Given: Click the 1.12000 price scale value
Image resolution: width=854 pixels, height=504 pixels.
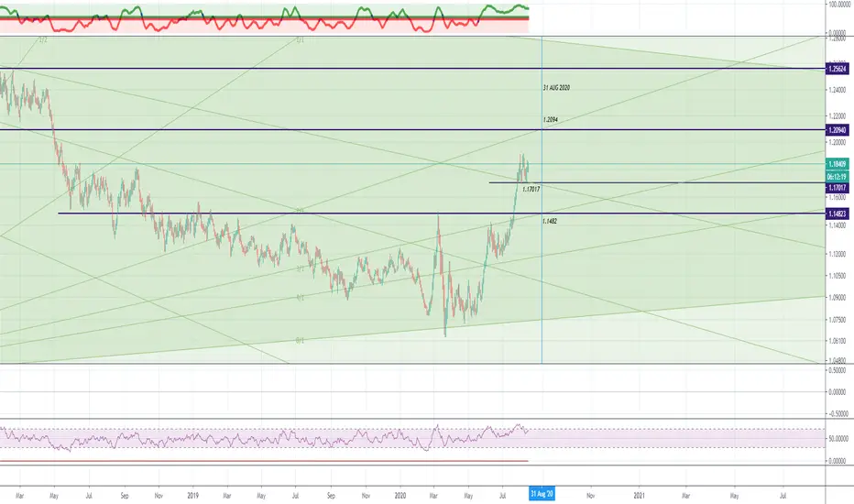Looking at the screenshot, I should pyautogui.click(x=838, y=254).
